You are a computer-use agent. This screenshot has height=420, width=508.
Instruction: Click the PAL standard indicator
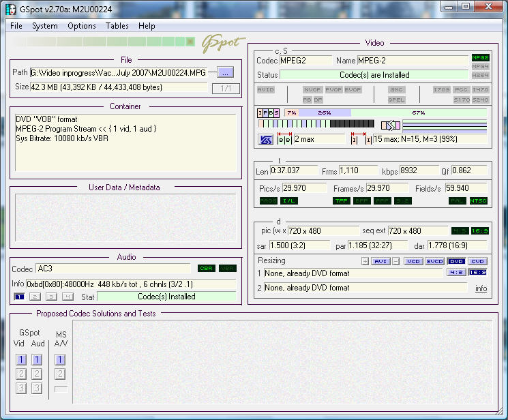pyautogui.click(x=457, y=201)
